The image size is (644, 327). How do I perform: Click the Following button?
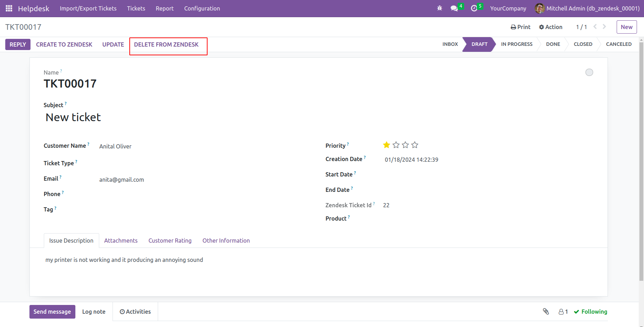(x=590, y=312)
